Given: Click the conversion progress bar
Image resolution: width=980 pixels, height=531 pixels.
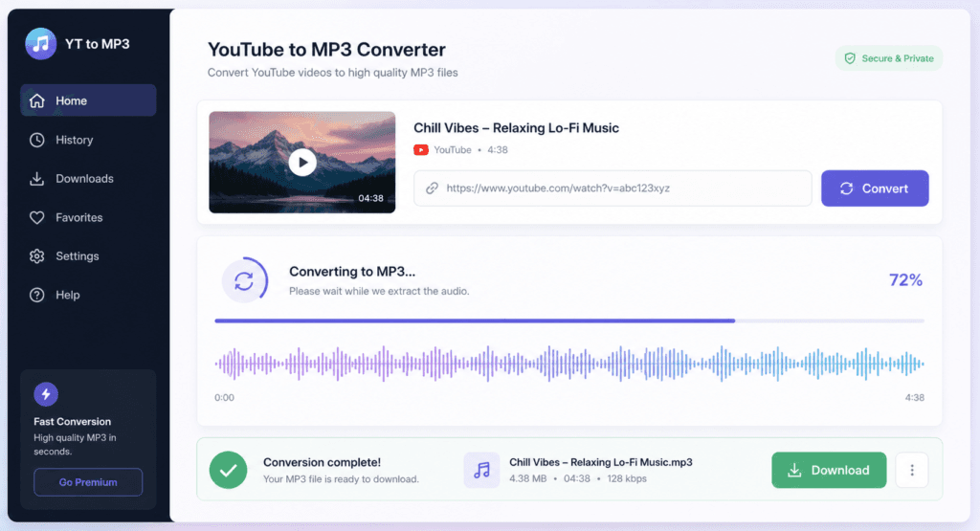Looking at the screenshot, I should point(569,321).
